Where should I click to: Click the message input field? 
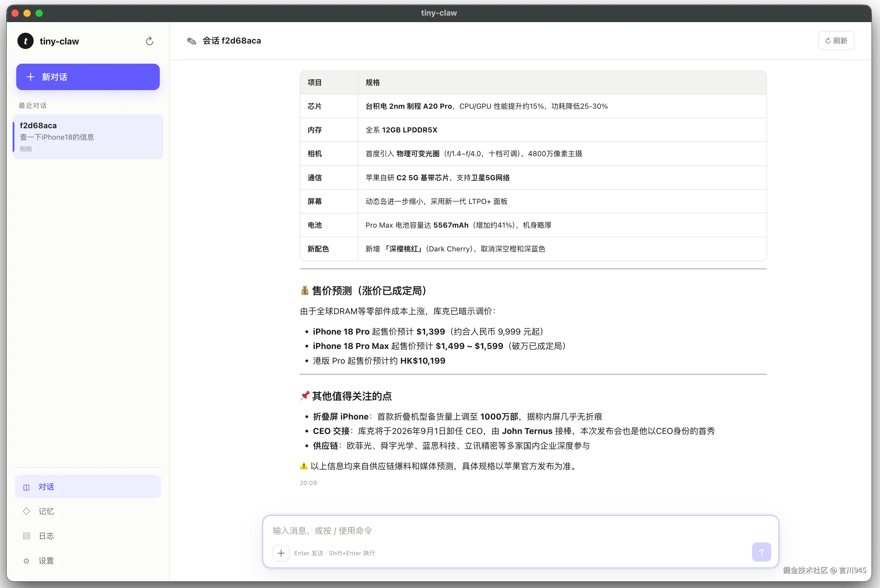(520, 531)
